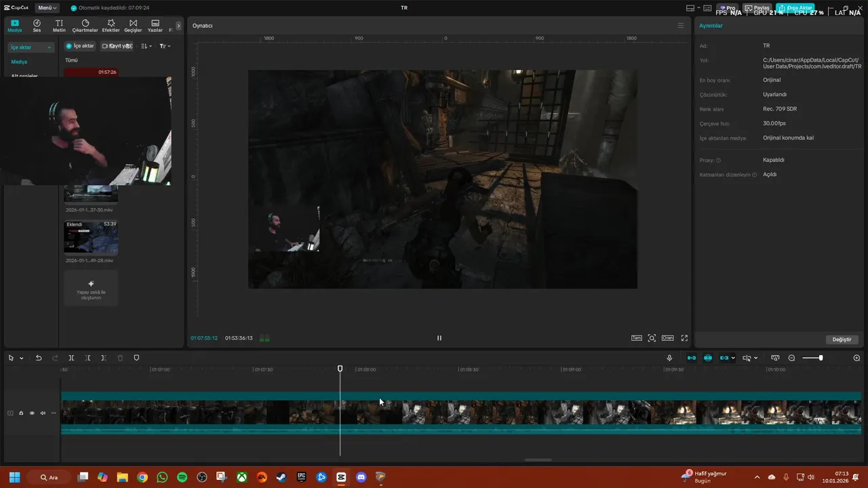Screen dimensions: 868x488
Task: Click the İçe aktar import button
Action: (80, 46)
